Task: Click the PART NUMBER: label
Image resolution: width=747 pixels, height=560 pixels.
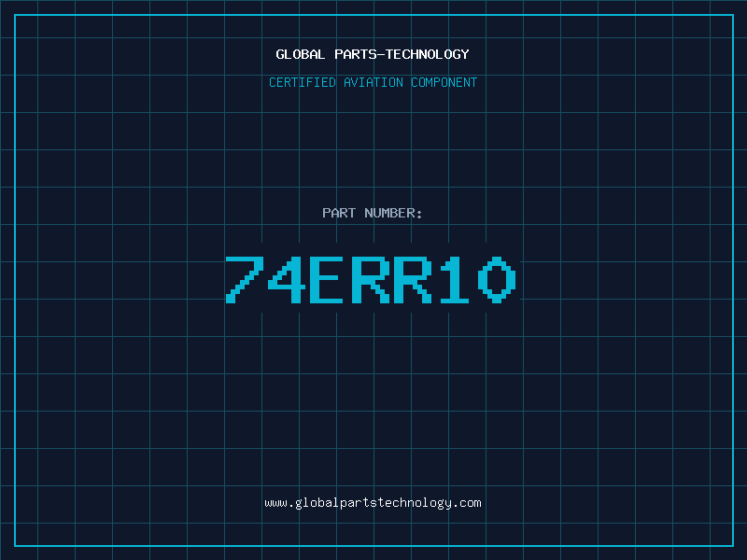Action: [x=372, y=213]
